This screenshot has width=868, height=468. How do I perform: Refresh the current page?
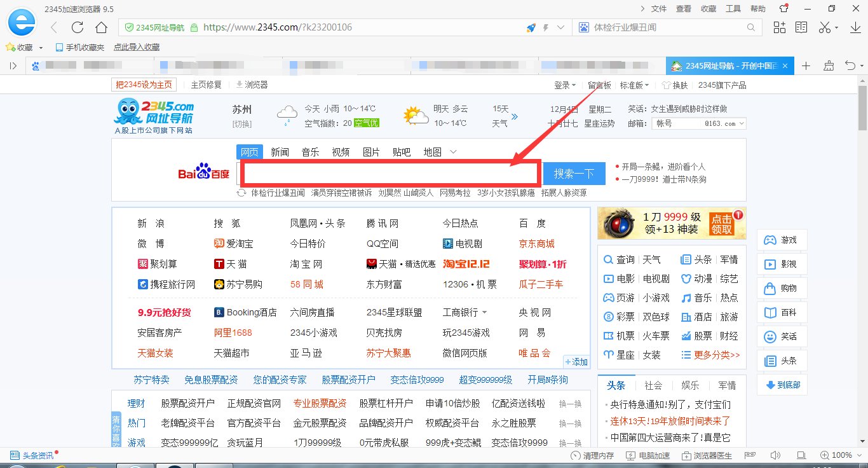[76, 27]
